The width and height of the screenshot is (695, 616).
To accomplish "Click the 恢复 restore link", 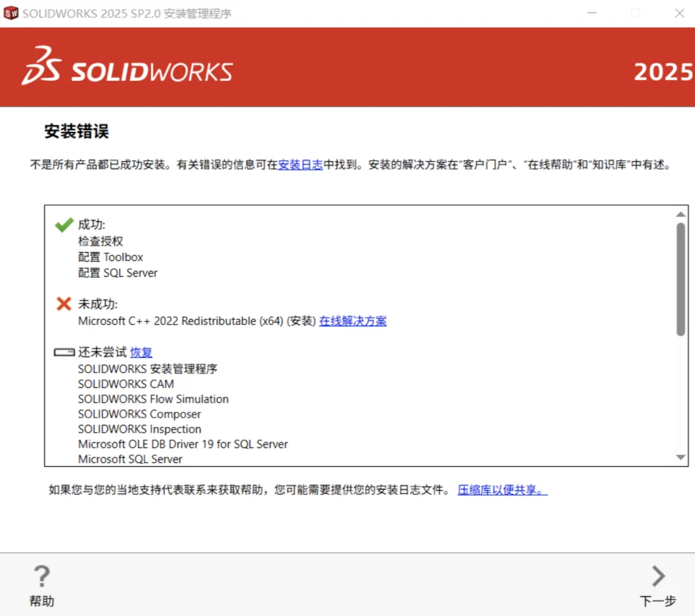I will click(141, 352).
